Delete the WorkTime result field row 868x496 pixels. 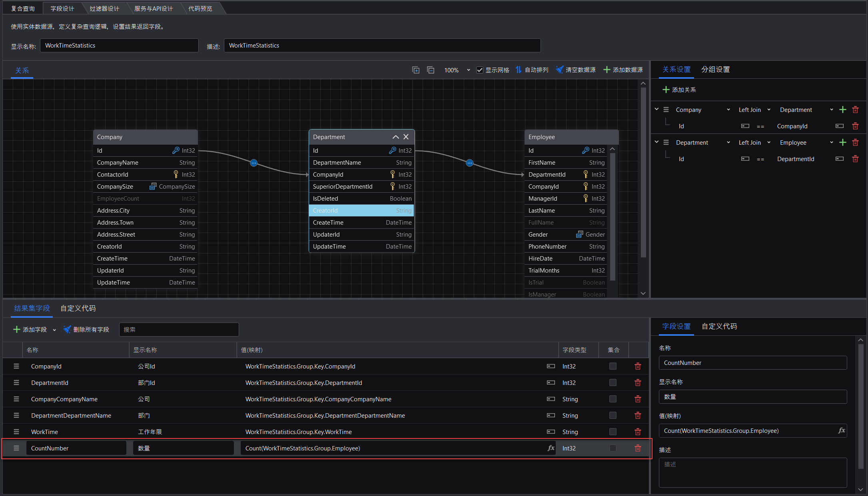[638, 432]
